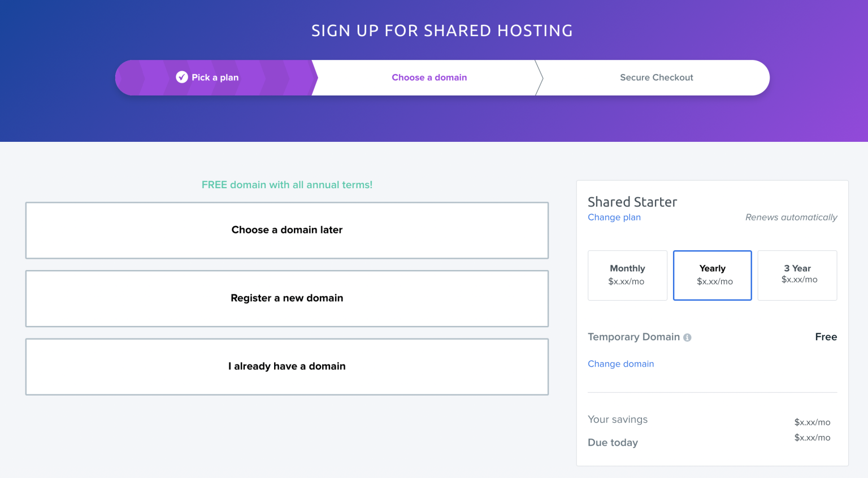Jump to the Secure Checkout step
868x478 pixels.
[656, 77]
